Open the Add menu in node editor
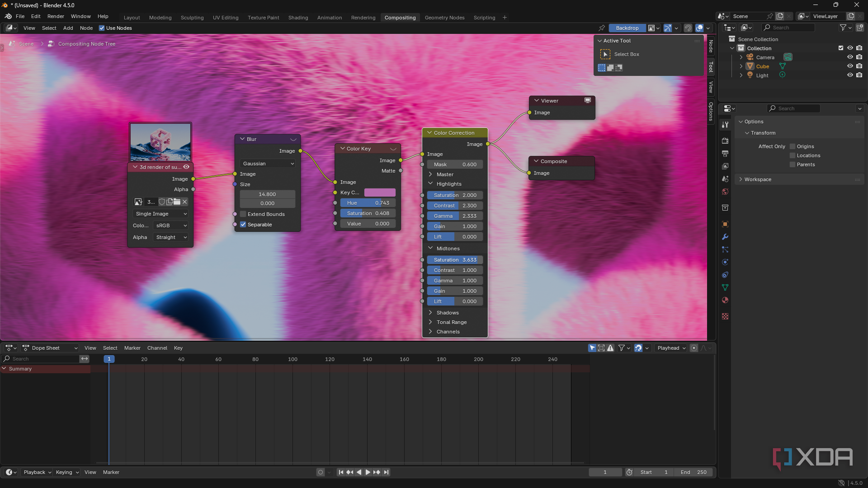This screenshot has width=868, height=488. click(68, 28)
